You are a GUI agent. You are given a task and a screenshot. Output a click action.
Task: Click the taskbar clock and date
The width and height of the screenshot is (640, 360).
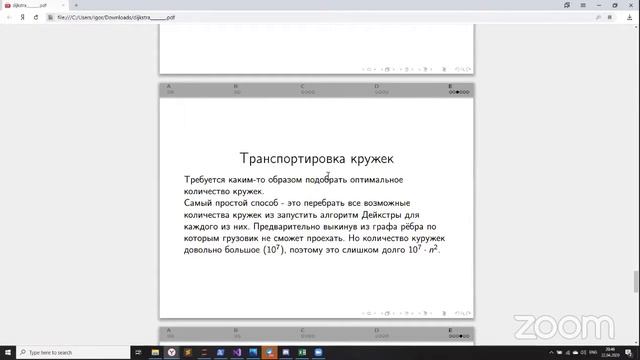click(611, 352)
